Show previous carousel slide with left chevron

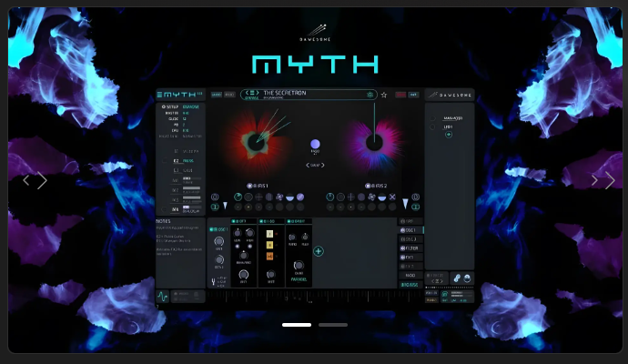pyautogui.click(x=26, y=180)
